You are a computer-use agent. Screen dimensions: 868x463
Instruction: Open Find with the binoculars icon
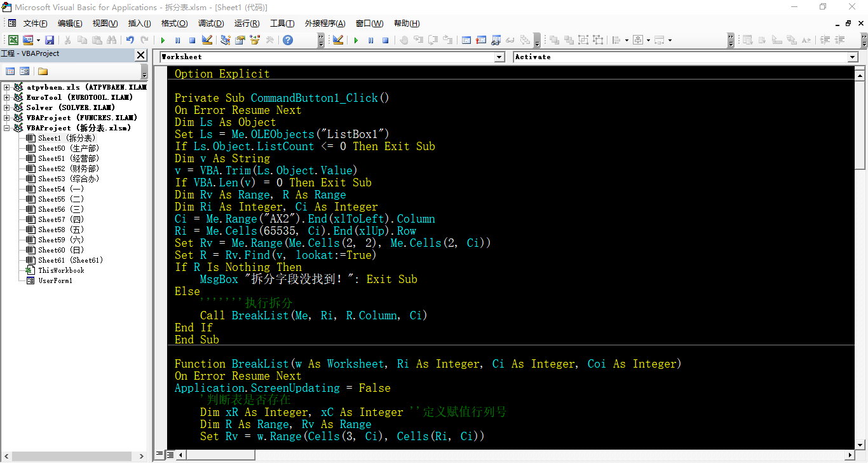pos(112,40)
